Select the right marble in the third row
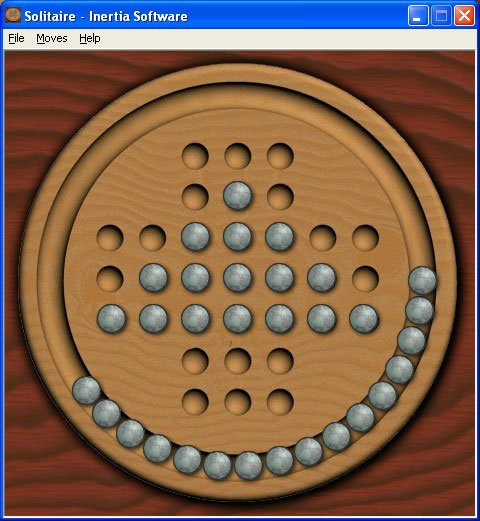480x521 pixels. click(280, 237)
